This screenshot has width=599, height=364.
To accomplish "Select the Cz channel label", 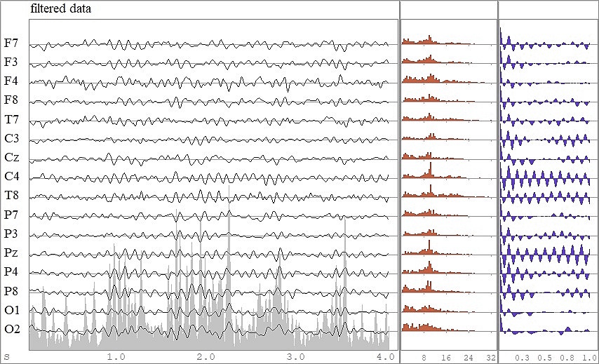I will 11,157.
